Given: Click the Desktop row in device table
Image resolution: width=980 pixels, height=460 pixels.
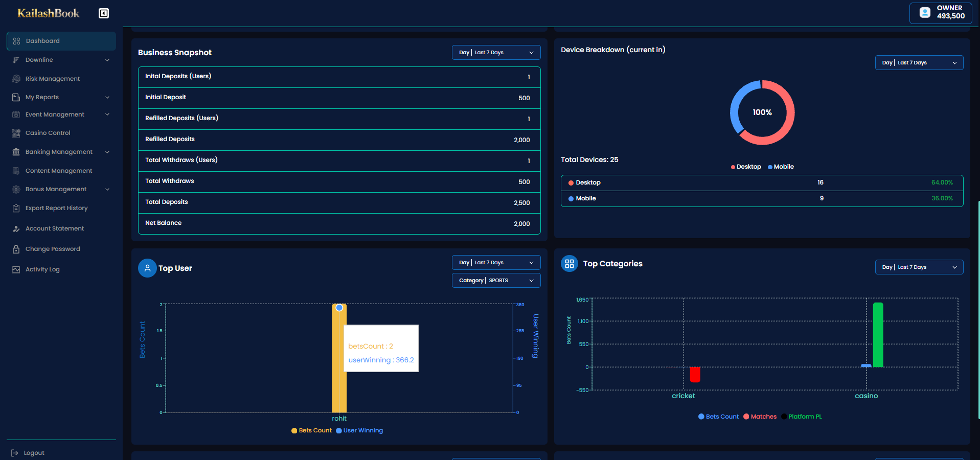Looking at the screenshot, I should coord(762,183).
